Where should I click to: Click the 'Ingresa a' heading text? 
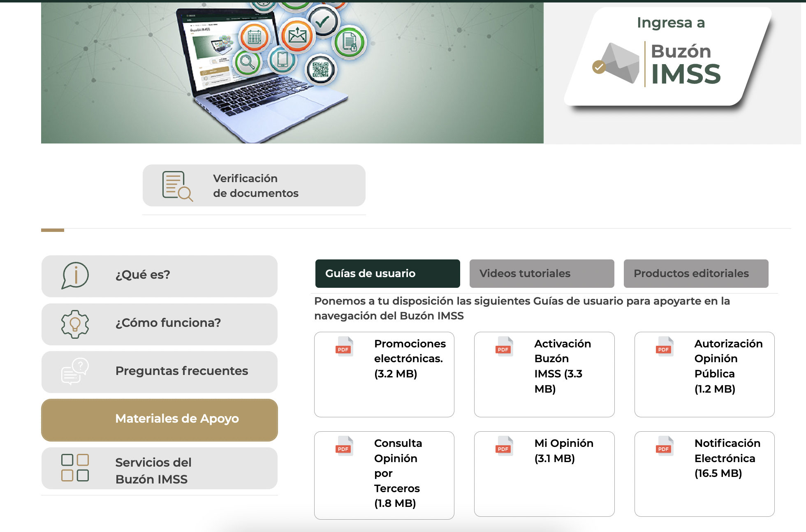click(x=671, y=23)
